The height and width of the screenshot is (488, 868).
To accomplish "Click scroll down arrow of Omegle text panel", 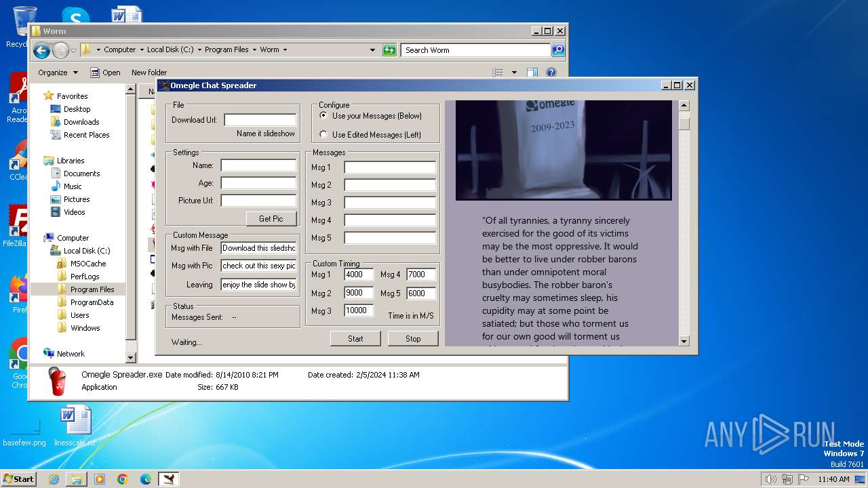I will 684,341.
